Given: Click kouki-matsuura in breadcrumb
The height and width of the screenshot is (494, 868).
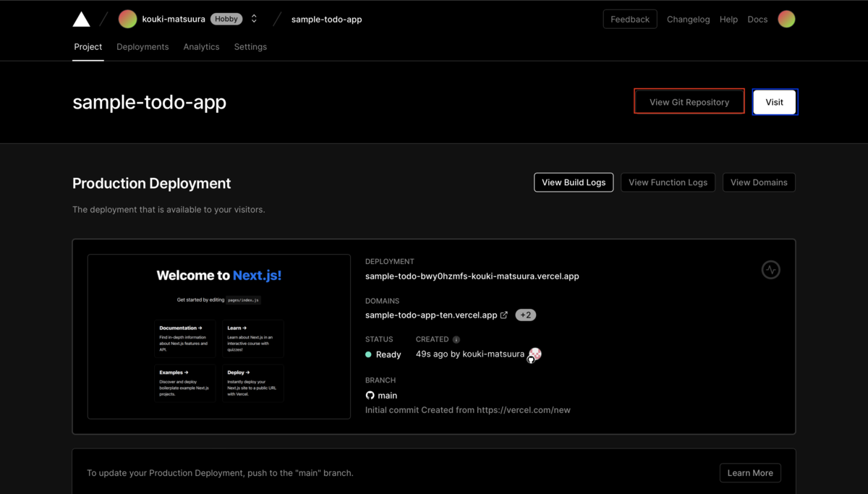Looking at the screenshot, I should [x=174, y=20].
